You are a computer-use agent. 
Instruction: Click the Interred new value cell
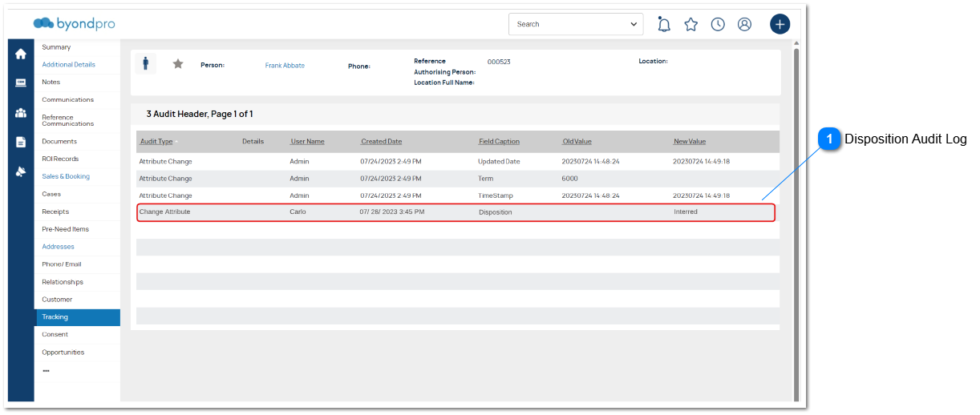(x=686, y=212)
